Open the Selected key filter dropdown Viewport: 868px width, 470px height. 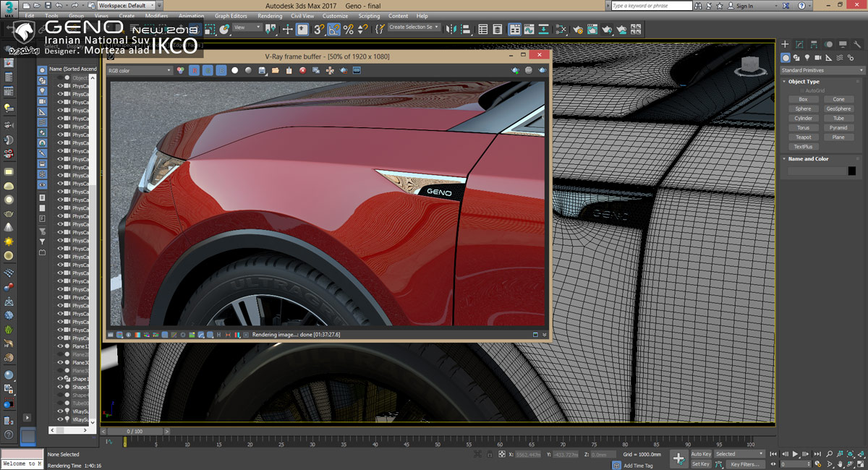(x=739, y=454)
